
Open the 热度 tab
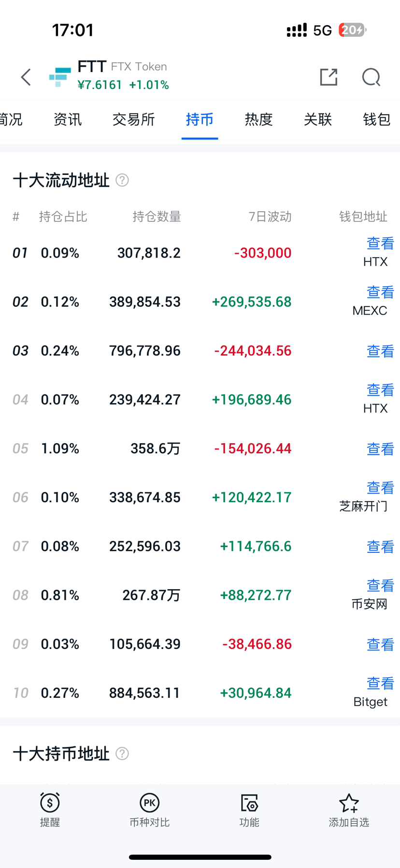click(x=258, y=119)
